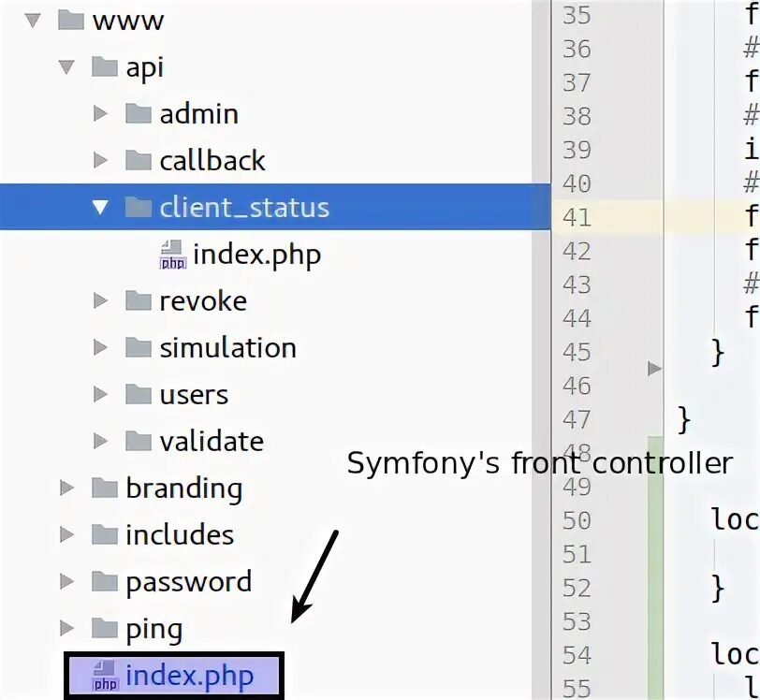Select the validate folder label
The width and height of the screenshot is (760, 700).
[x=212, y=442]
